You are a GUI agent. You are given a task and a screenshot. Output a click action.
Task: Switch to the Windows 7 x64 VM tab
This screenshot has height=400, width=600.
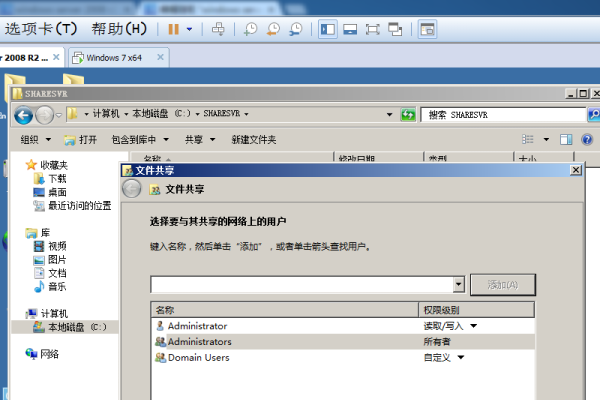tap(114, 58)
